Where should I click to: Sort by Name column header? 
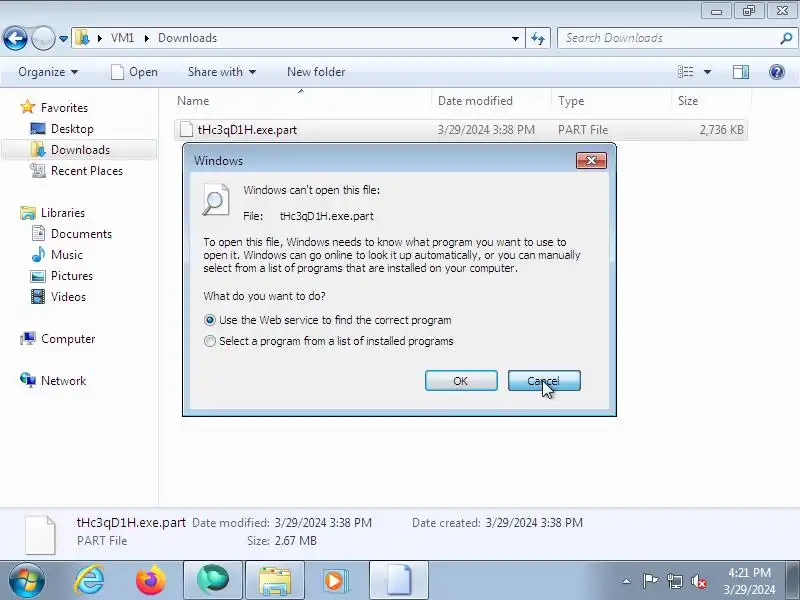[x=303, y=101]
